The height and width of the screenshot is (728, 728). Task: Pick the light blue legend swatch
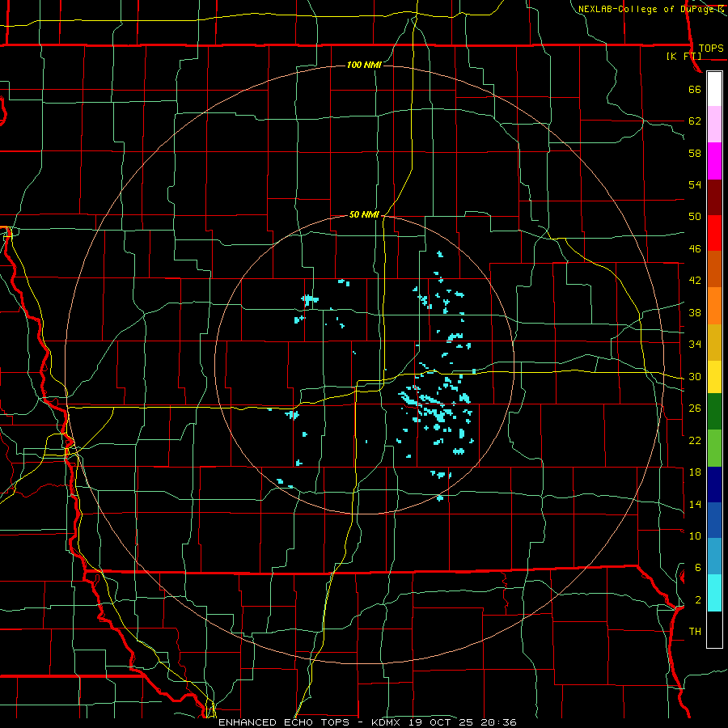tap(714, 557)
